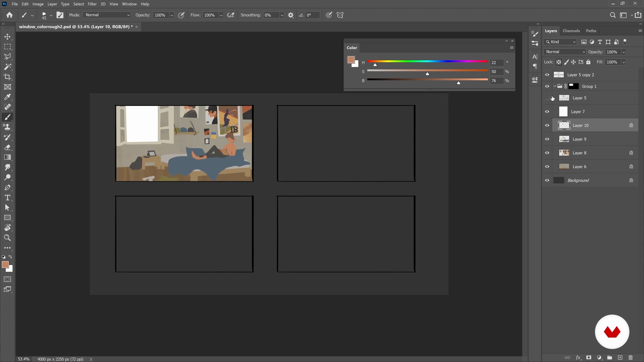Toggle visibility of Layer 7

547,112
